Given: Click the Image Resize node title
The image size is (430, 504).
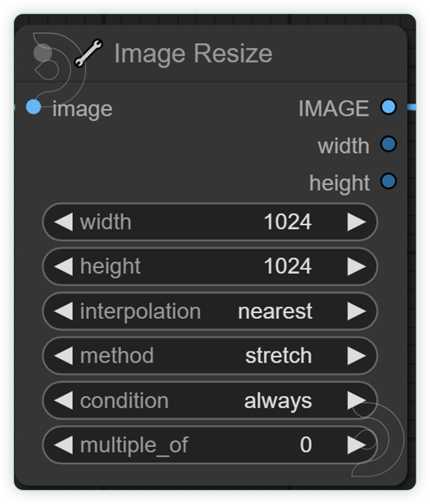Looking at the screenshot, I should point(192,53).
